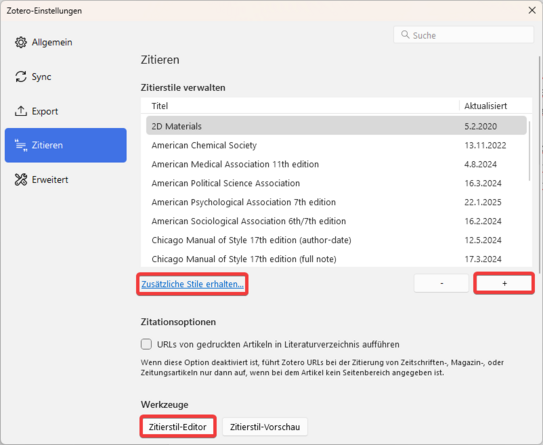
Task: Click the settings pane vertical scrollbar
Action: pyautogui.click(x=540, y=164)
